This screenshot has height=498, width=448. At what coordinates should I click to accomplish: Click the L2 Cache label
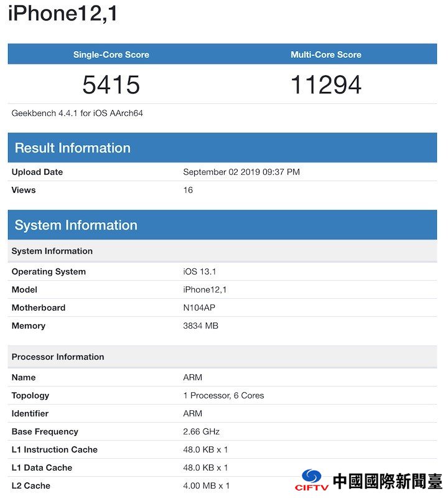[x=30, y=486]
